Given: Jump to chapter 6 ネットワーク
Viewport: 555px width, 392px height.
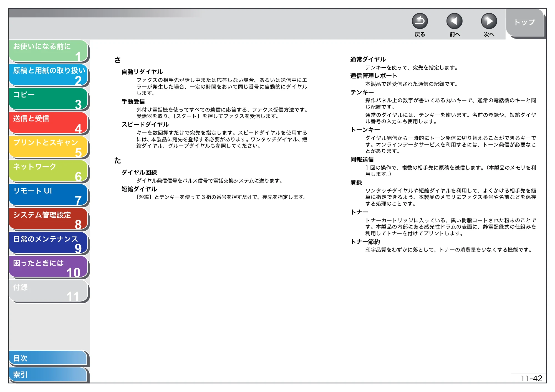Looking at the screenshot, I should point(49,171).
